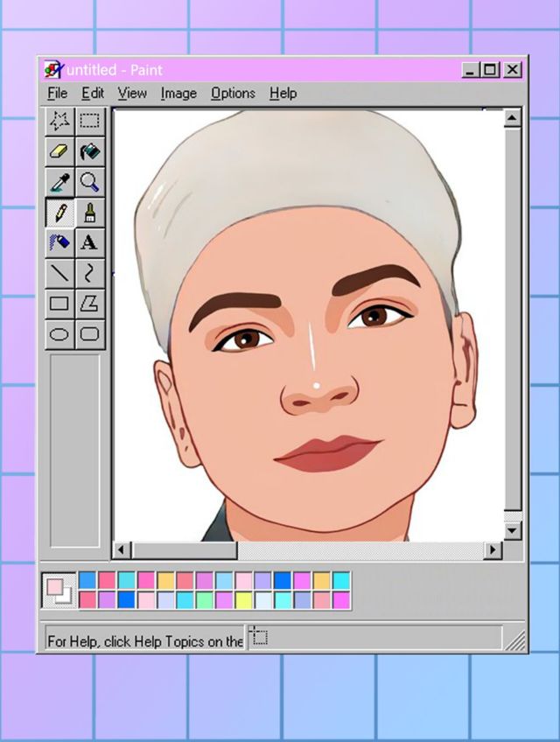Image resolution: width=560 pixels, height=742 pixels.
Task: Click the vertical scrollbar down arrow
Action: [513, 530]
